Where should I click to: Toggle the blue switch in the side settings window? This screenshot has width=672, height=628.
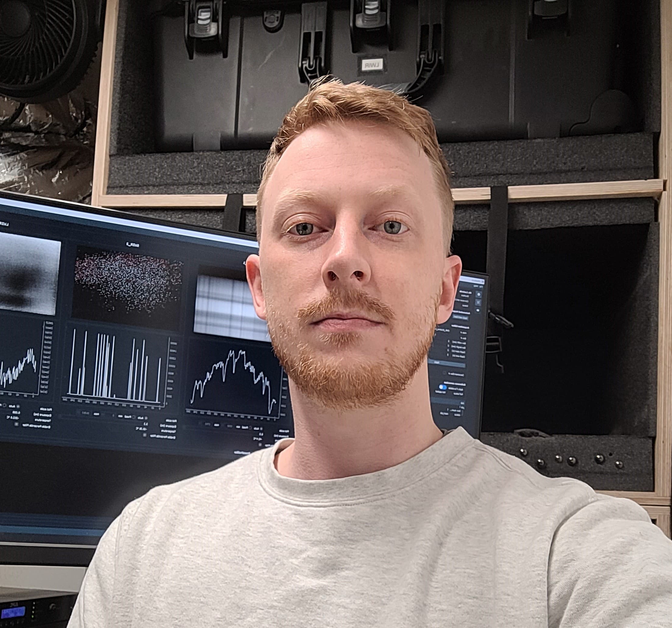click(443, 387)
